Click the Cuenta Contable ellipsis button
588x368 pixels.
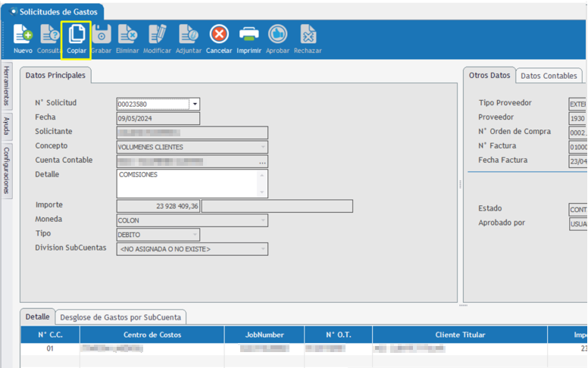pos(262,162)
